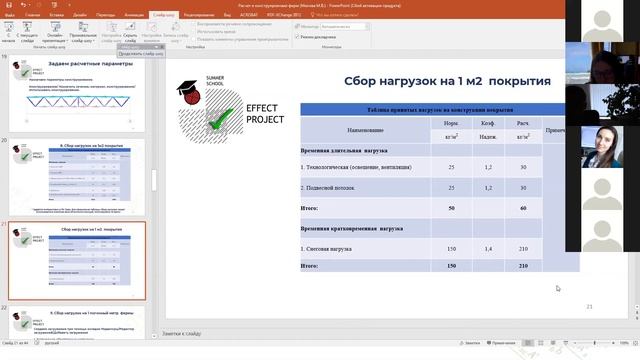Switch to the Рецензирование ribbon tab
Image resolution: width=640 pixels, height=360 pixels.
pos(199,15)
